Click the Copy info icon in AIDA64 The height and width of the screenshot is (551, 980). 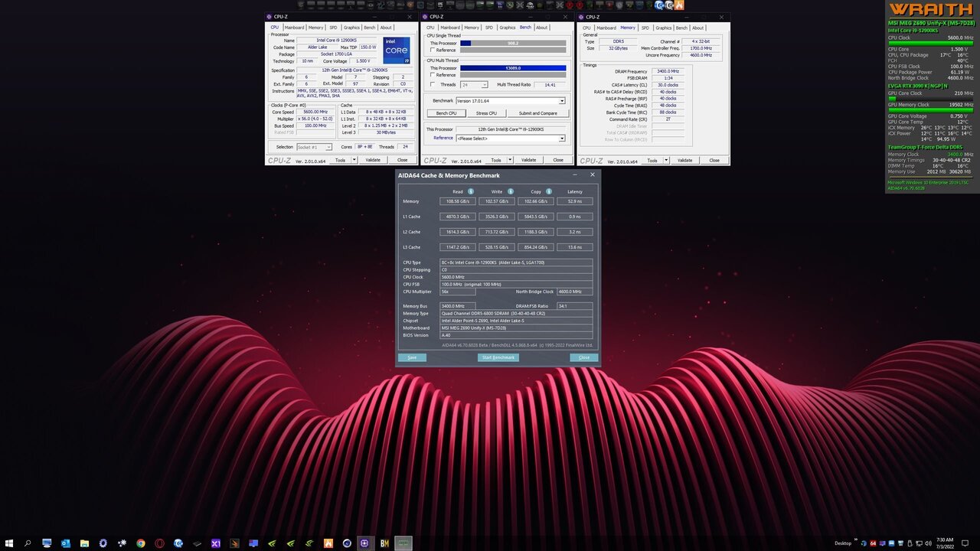(549, 191)
